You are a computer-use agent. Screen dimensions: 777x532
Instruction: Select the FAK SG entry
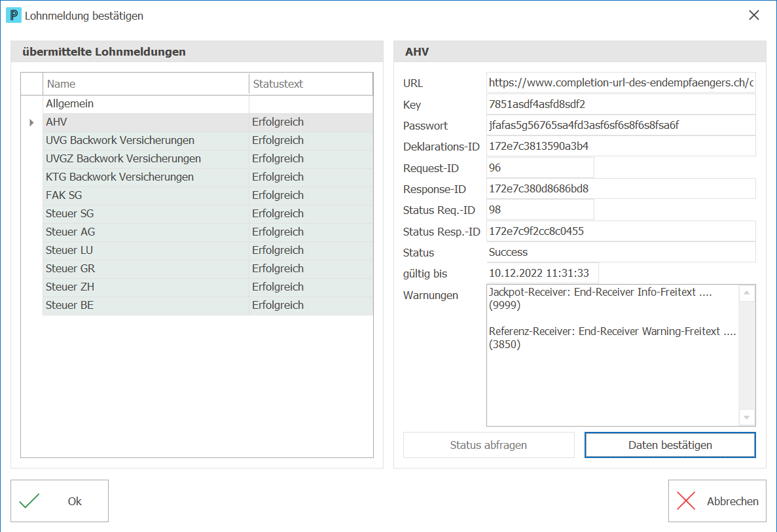click(208, 196)
